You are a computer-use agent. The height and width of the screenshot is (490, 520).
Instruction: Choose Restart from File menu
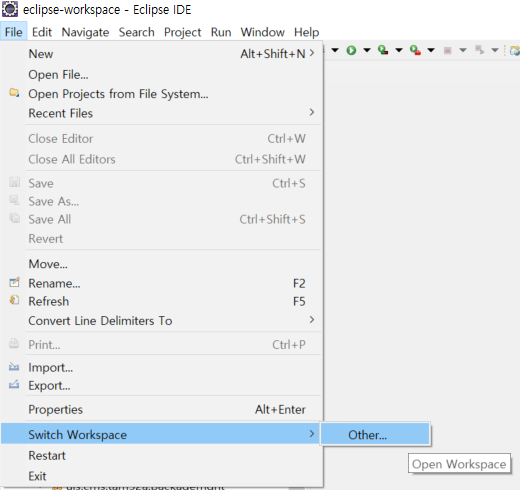click(162, 456)
